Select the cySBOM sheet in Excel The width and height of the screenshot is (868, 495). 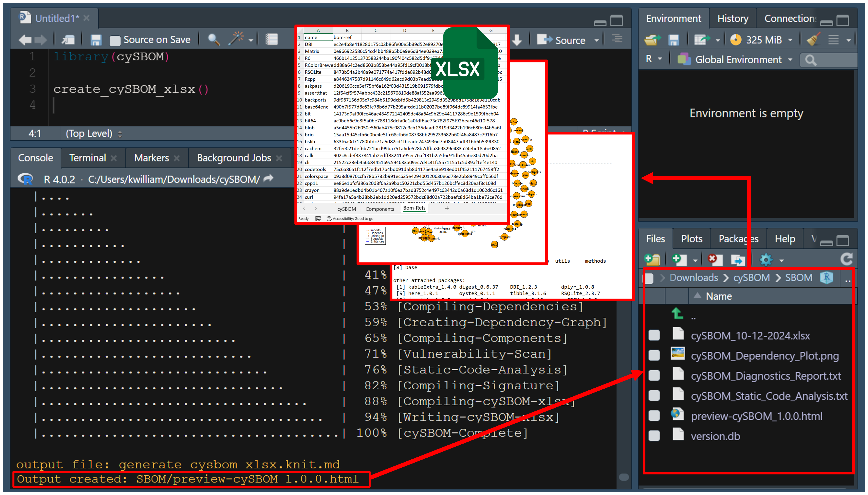click(346, 209)
